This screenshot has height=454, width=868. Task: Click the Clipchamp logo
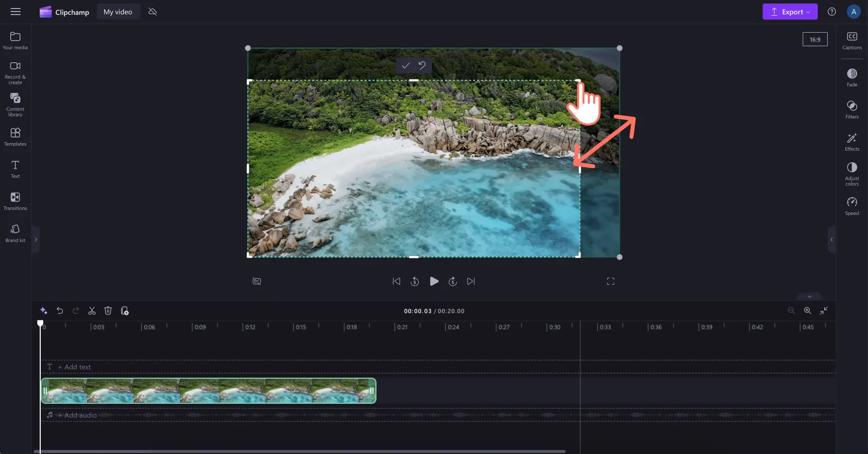pos(64,12)
